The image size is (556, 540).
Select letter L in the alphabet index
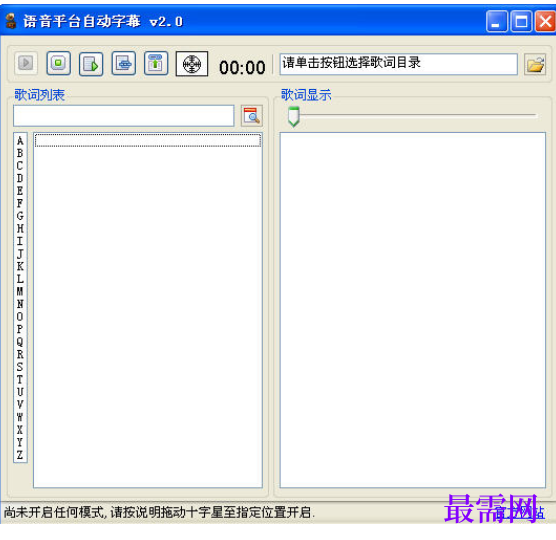click(x=20, y=279)
